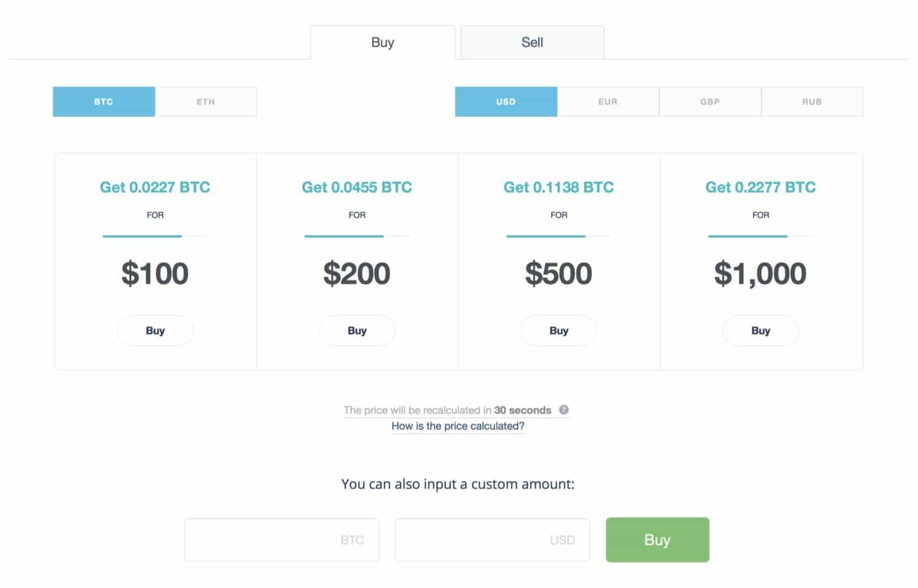Click the custom USD amount field

[x=492, y=540]
